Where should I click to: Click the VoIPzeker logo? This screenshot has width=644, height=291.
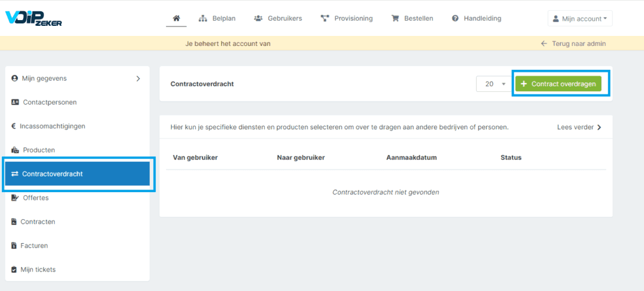pos(33,18)
